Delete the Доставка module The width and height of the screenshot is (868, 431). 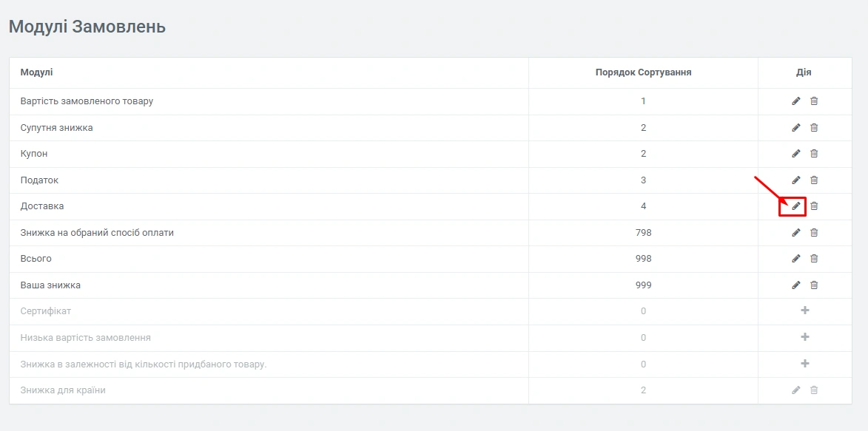[x=814, y=206]
